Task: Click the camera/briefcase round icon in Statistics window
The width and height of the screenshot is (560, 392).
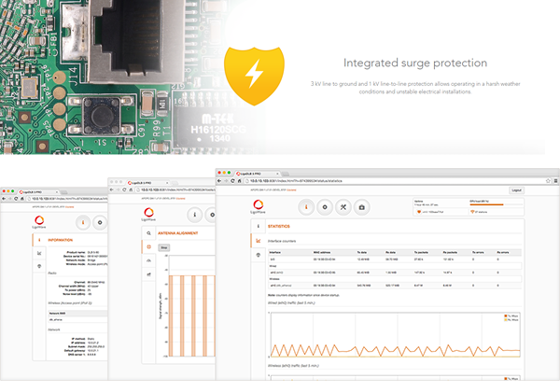Action: (362, 207)
